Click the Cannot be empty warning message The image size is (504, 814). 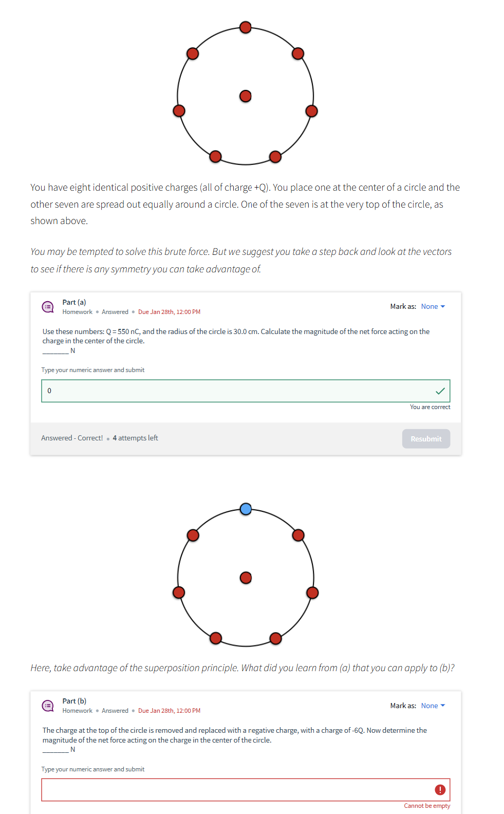(x=427, y=805)
